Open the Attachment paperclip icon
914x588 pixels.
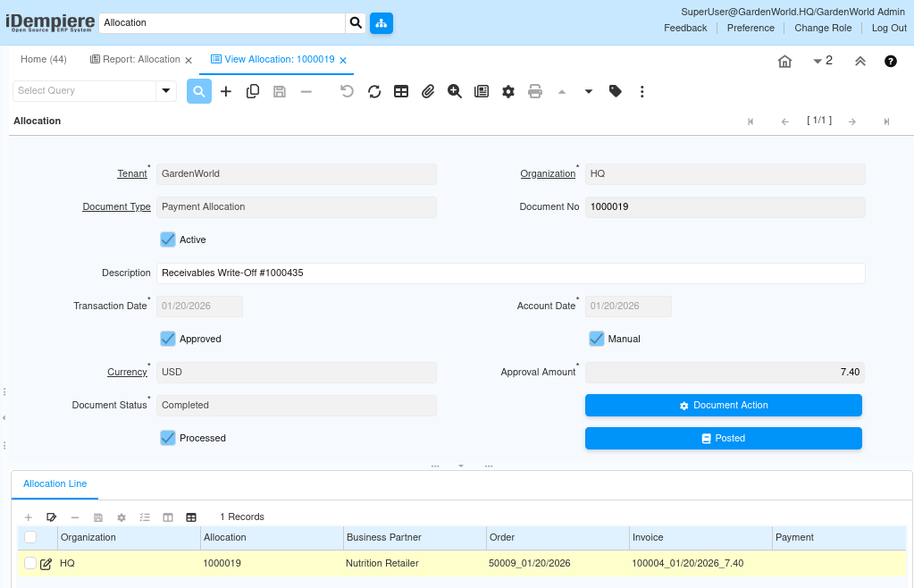tap(428, 91)
